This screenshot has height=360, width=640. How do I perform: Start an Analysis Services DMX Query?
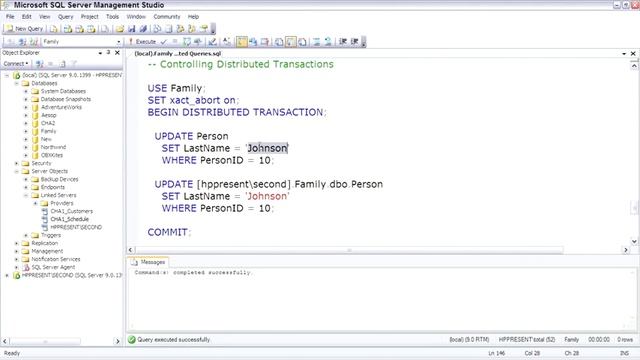click(x=80, y=29)
